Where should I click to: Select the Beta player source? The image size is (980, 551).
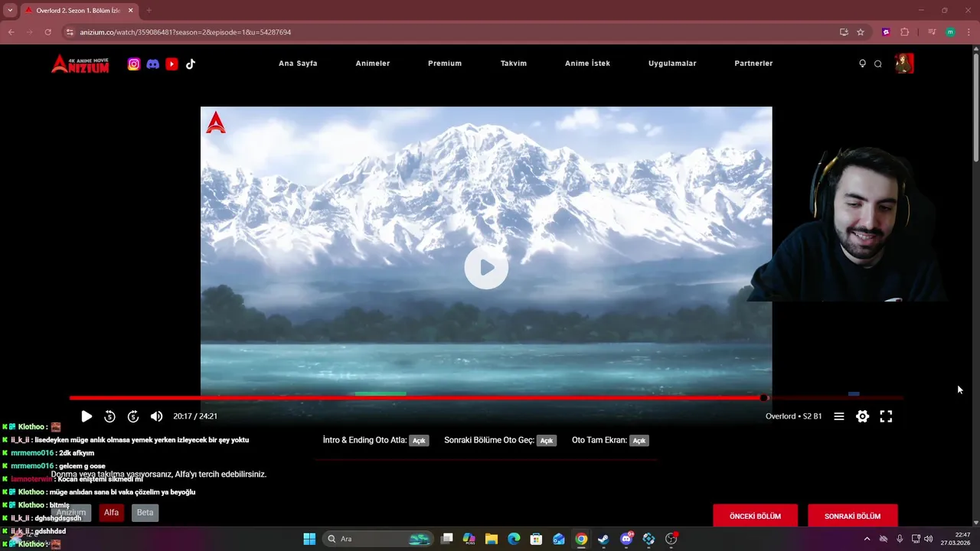pos(145,513)
